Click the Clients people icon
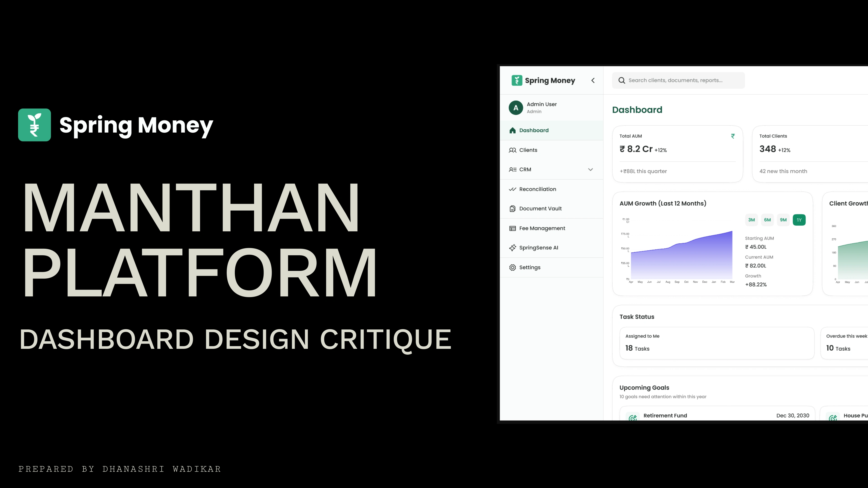 (512, 150)
